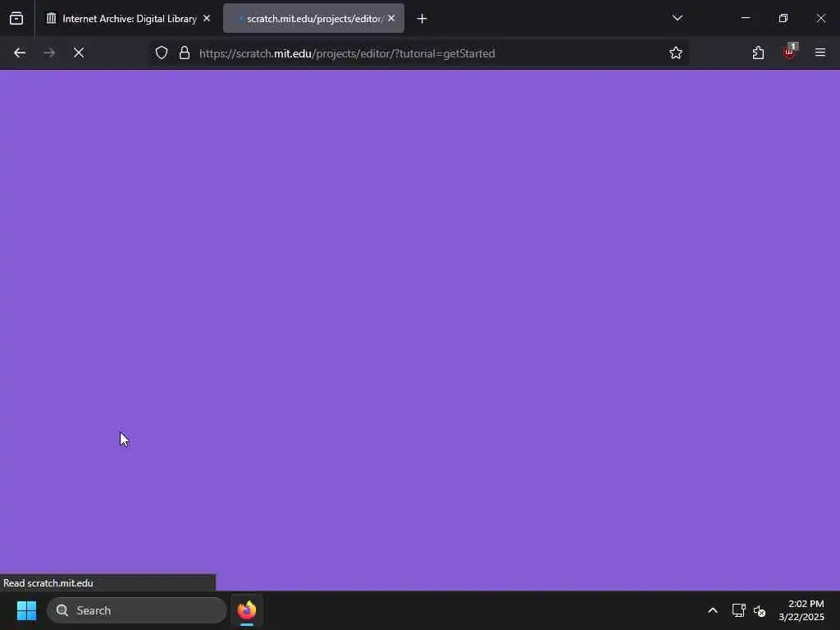The image size is (840, 630).
Task: View site security padlock info
Action: [185, 53]
